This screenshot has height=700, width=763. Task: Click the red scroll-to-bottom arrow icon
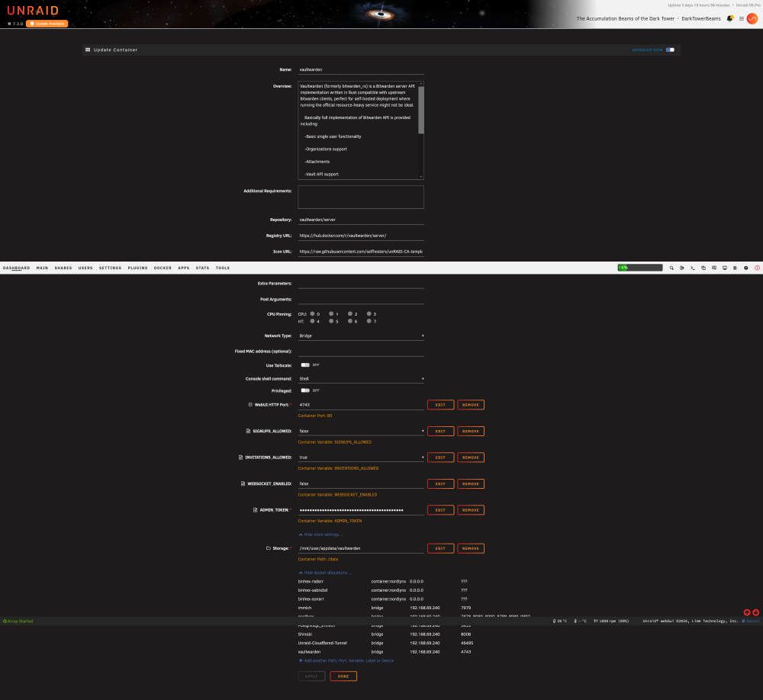coord(755,612)
